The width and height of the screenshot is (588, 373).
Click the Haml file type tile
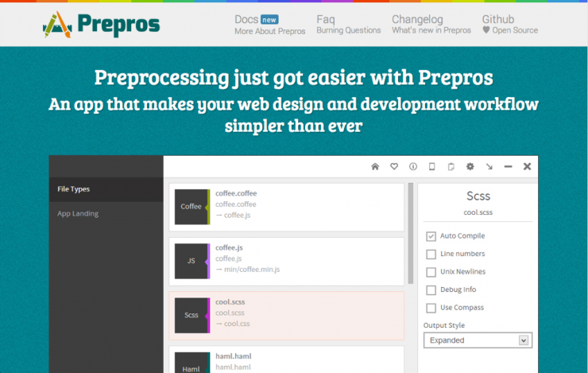(192, 363)
